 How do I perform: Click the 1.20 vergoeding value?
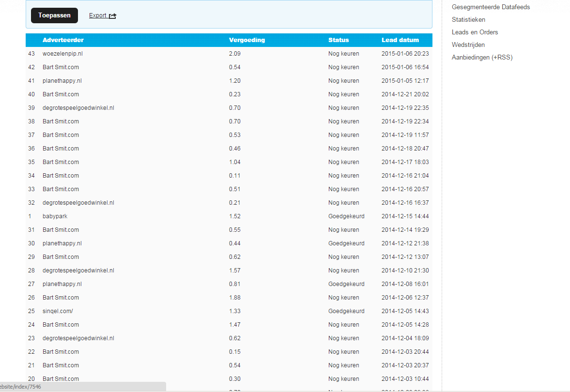[235, 81]
